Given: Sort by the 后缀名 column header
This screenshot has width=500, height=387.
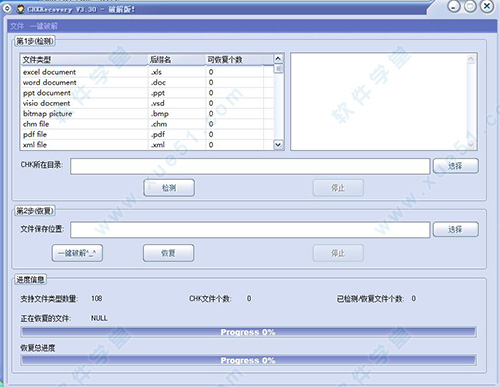Looking at the screenshot, I should pyautogui.click(x=177, y=60).
